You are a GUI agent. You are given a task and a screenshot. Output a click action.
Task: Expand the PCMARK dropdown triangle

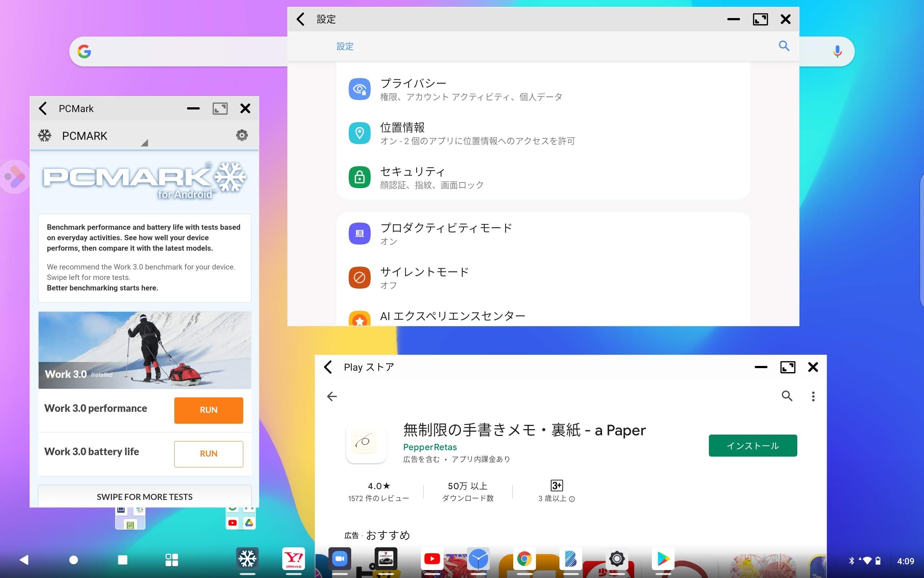(144, 143)
